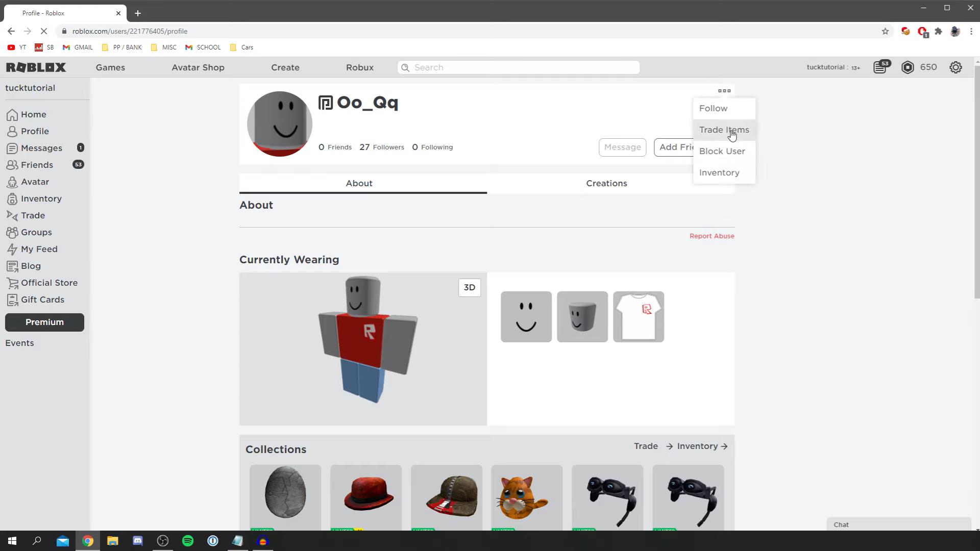Click the Message button
Image resolution: width=980 pixels, height=551 pixels.
[622, 147]
